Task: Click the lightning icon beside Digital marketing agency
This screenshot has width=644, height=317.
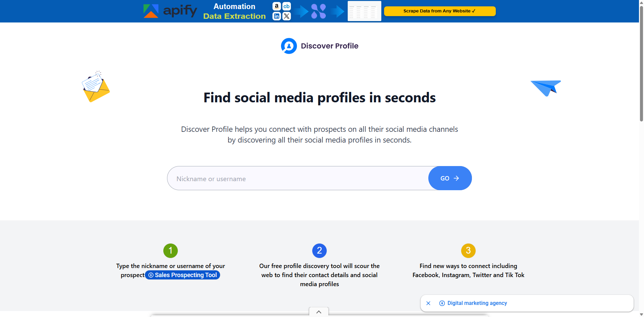Action: tap(442, 303)
